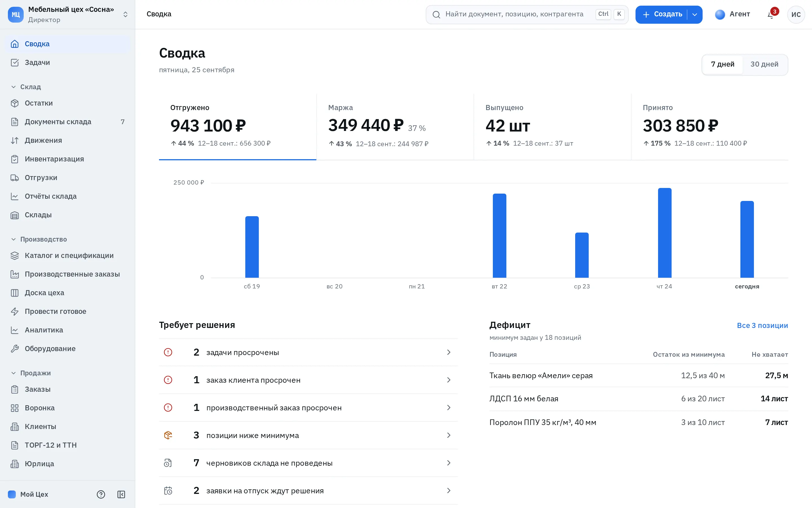Click the Создать button
The image size is (812, 508).
[661, 14]
